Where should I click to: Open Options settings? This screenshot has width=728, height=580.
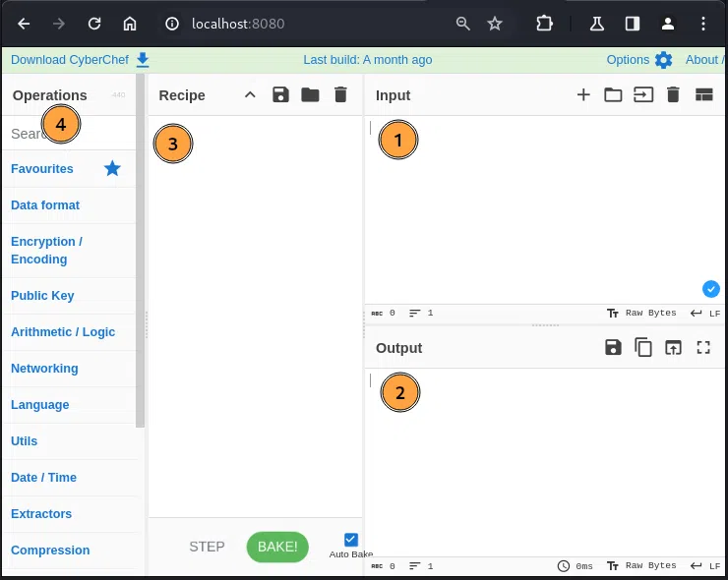[x=628, y=60]
